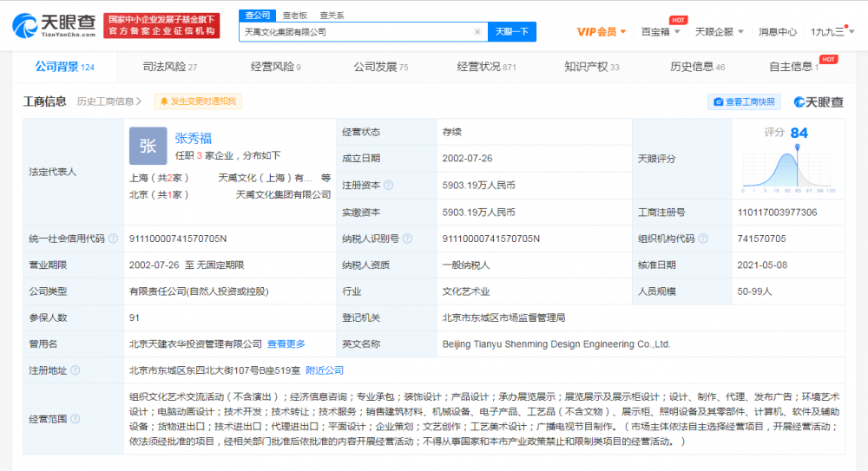Click the 张 avatar of legal representative
The width and height of the screenshot is (868, 471).
point(148,146)
